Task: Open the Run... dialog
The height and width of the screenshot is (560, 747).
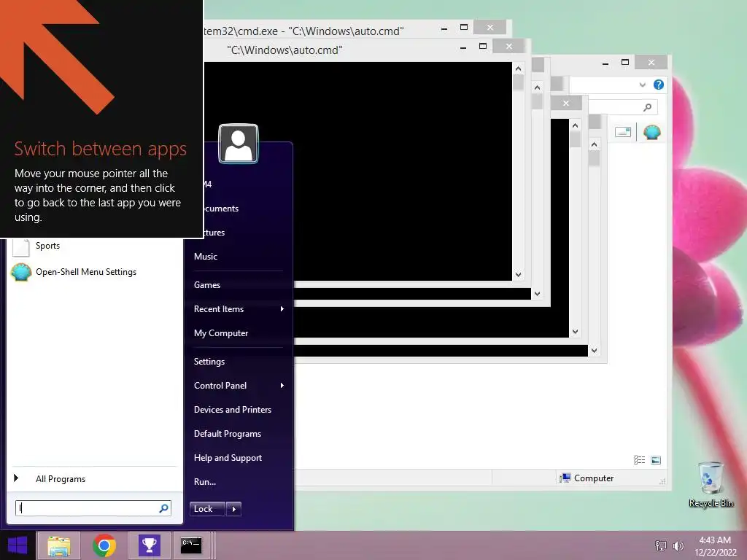Action: [205, 482]
